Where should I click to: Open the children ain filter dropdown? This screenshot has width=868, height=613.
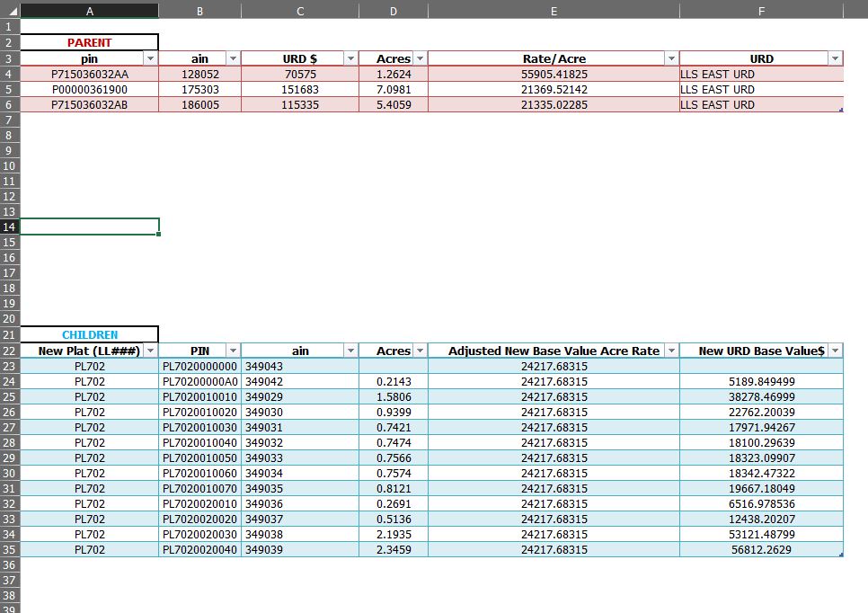pyautogui.click(x=350, y=351)
